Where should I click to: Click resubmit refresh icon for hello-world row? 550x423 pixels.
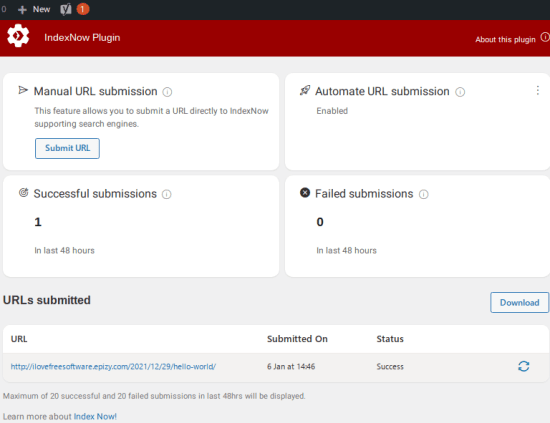click(x=523, y=366)
